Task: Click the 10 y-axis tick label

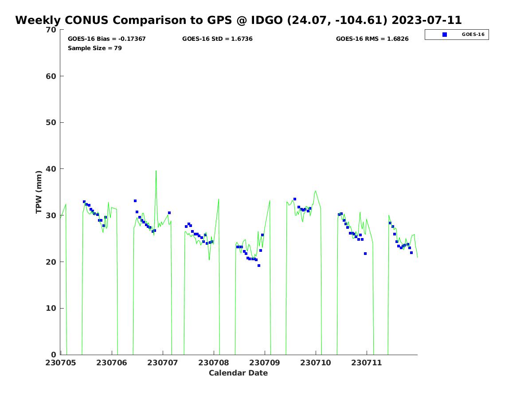Action: pyautogui.click(x=52, y=309)
